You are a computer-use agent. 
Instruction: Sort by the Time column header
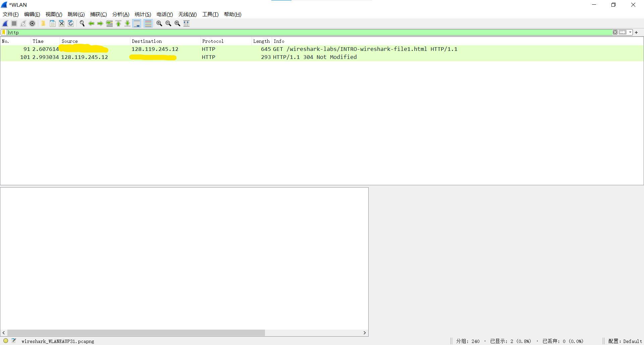click(45, 41)
